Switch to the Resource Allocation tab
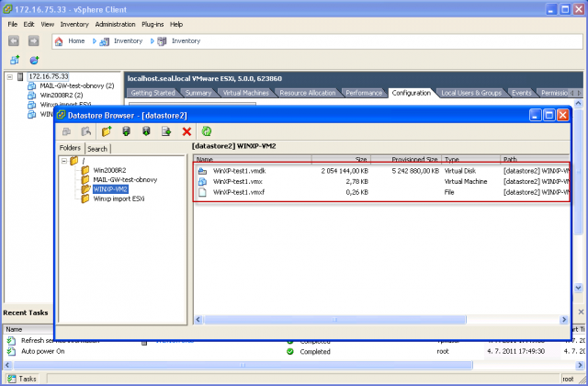This screenshot has height=386, width=588. pyautogui.click(x=308, y=93)
